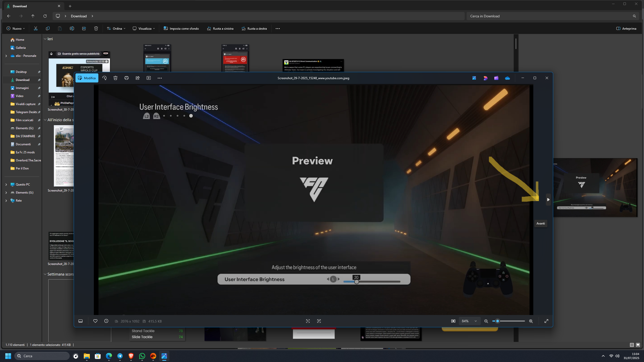Open the 84% zoom level dropdown
The image size is (644, 362).
click(x=469, y=321)
